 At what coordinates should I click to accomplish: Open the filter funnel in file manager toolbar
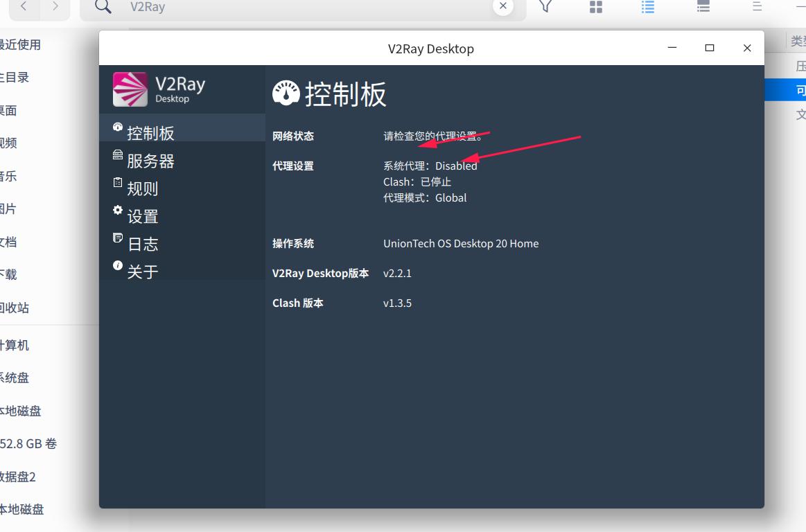[545, 6]
